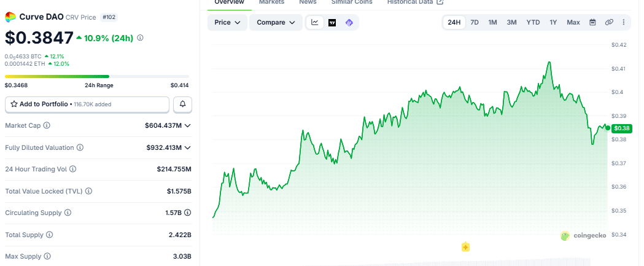
Task: Click the chain link share icon
Action: (x=609, y=23)
